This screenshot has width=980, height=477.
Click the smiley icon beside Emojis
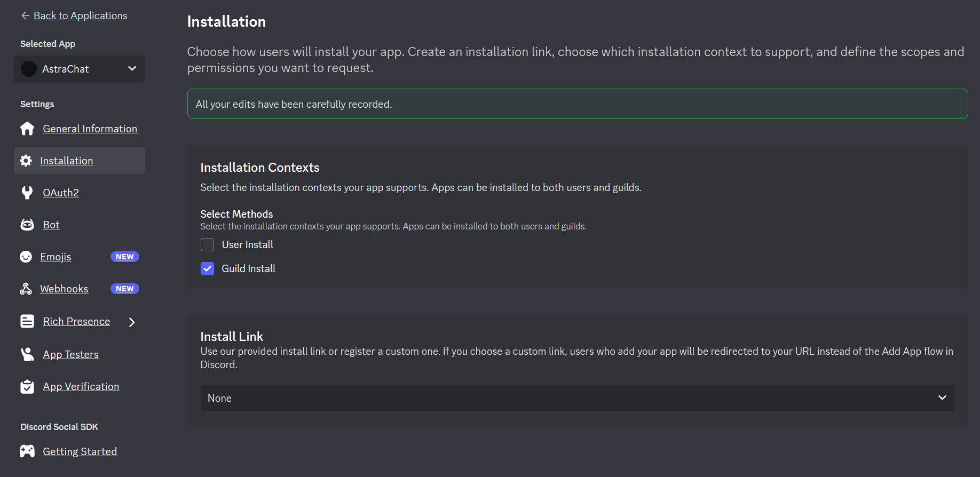(x=26, y=257)
